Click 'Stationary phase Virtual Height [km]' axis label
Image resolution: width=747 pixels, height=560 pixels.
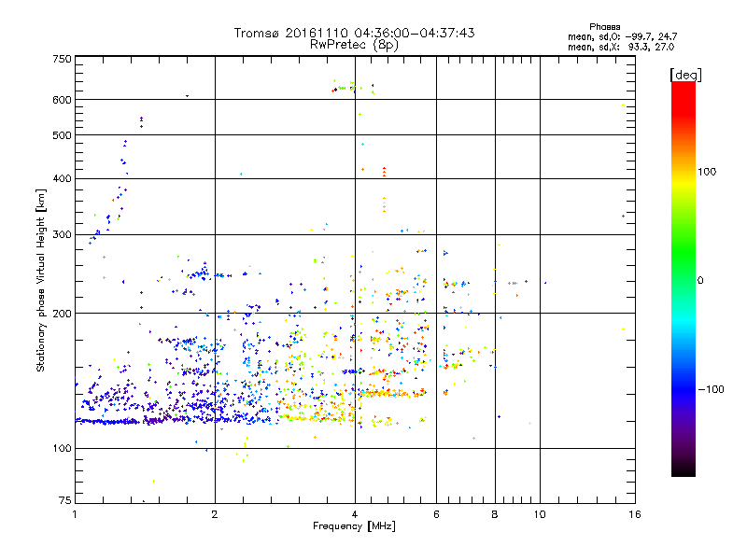41,280
